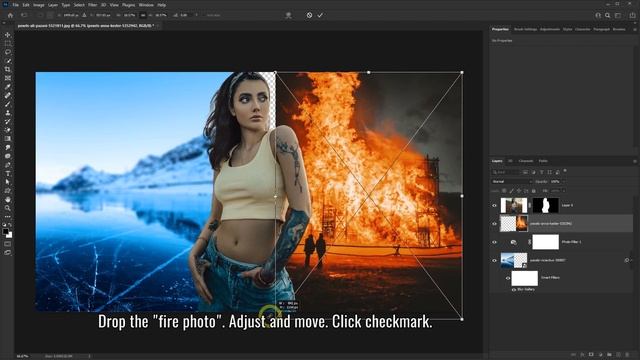Screen dimensions: 640x360
Task: Click the foreground color swatch
Action: click(6, 231)
